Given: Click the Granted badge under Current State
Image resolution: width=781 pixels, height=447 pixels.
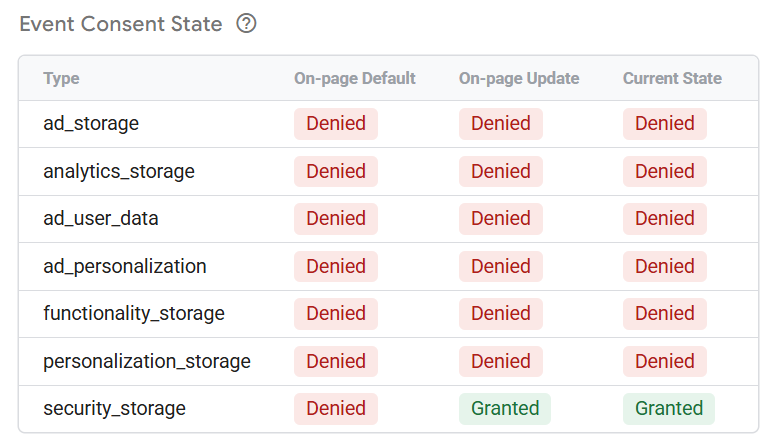Looking at the screenshot, I should (x=668, y=409).
